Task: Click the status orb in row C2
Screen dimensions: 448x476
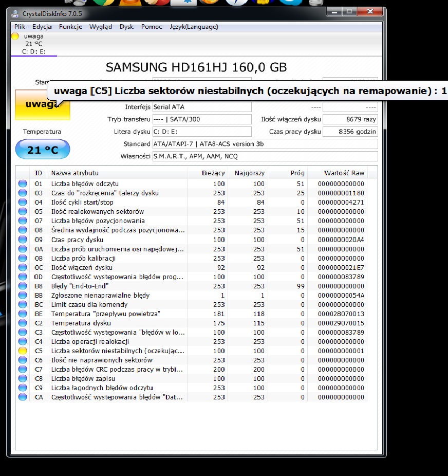Action: point(23,323)
